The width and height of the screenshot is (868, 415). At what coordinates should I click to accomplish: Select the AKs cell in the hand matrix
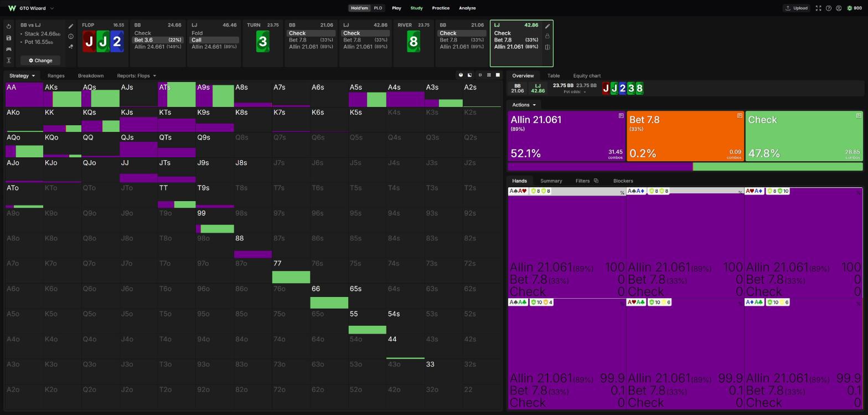click(x=63, y=95)
